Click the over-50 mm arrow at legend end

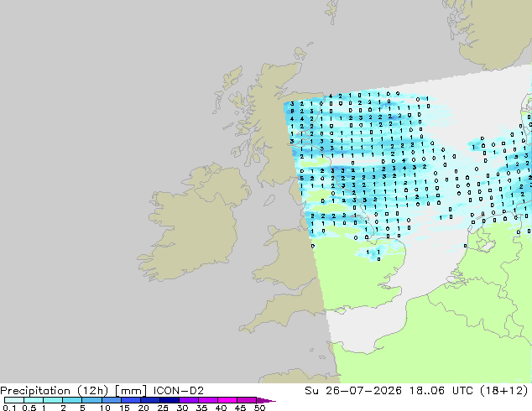tap(266, 400)
